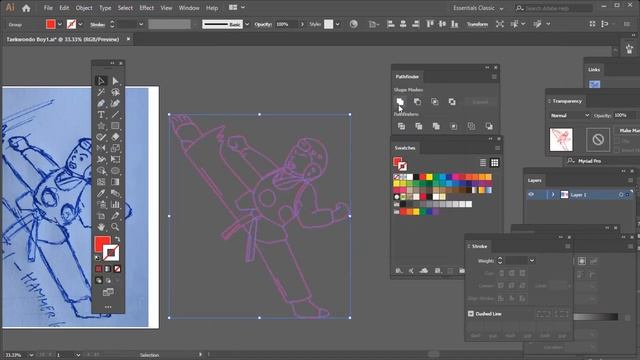Click the Search Adobe Help field
Viewport: 640px width, 360px height.
pyautogui.click(x=554, y=8)
